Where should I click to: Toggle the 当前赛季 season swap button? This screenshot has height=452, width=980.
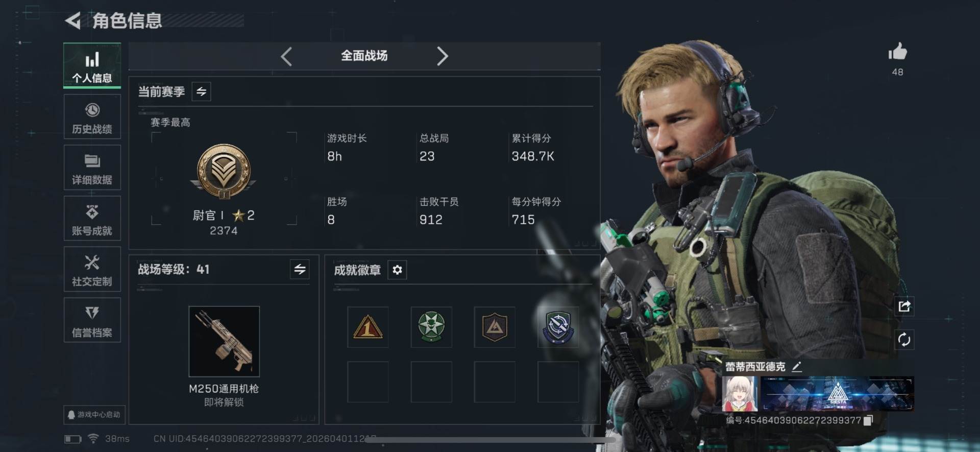201,92
